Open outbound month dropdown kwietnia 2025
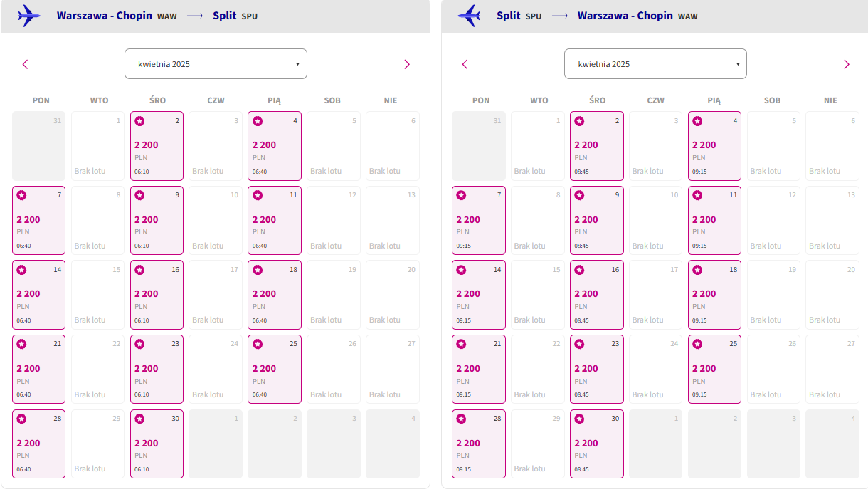Viewport: 868px width, 497px height. coord(216,63)
